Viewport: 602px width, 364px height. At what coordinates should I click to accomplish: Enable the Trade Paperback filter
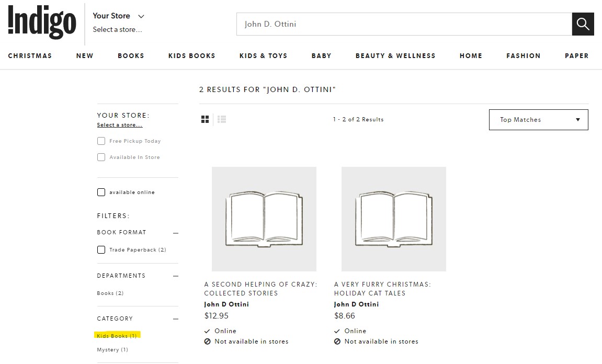coord(101,249)
